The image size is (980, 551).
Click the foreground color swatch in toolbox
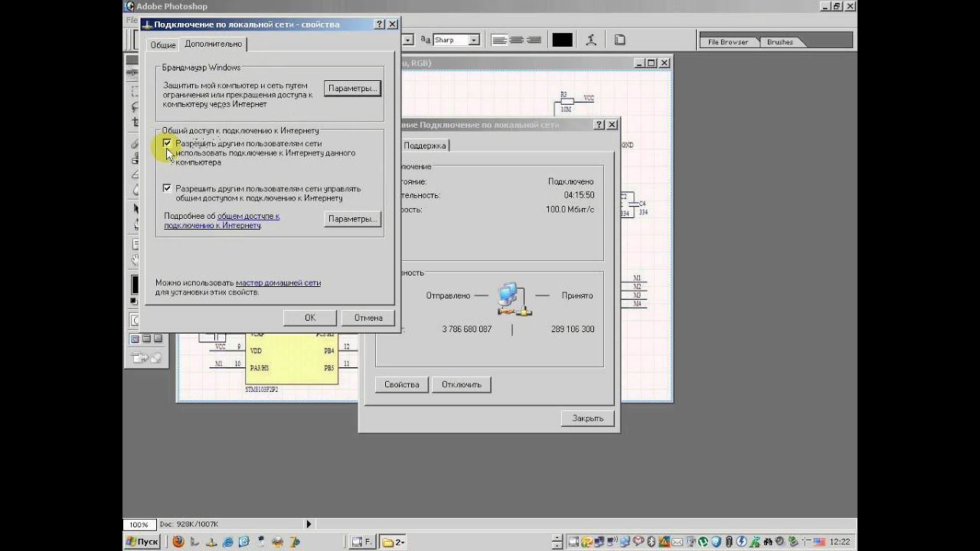click(x=135, y=283)
